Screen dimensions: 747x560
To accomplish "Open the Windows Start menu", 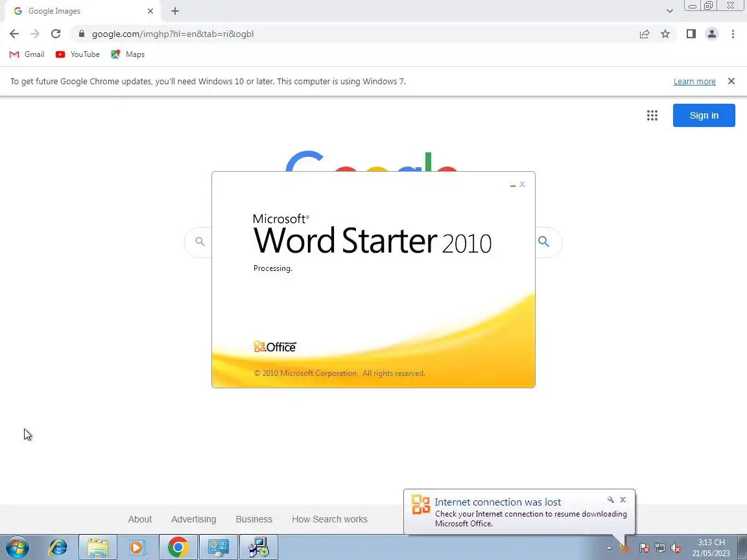I will (x=17, y=547).
